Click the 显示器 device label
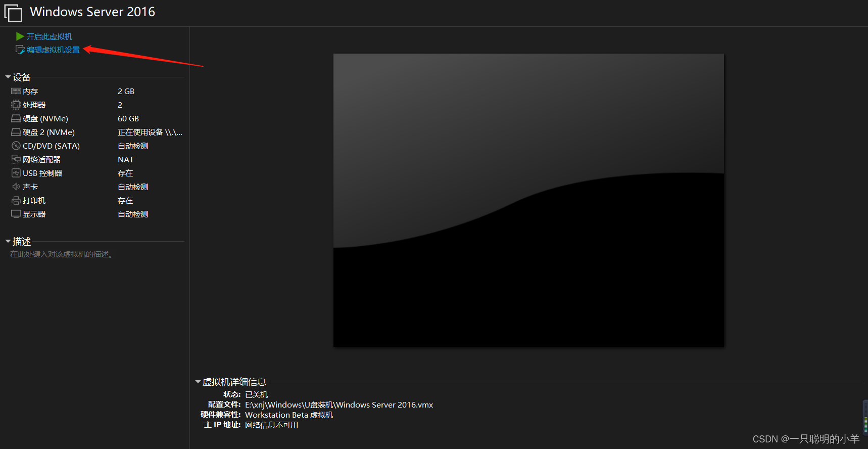This screenshot has height=449, width=868. tap(34, 214)
